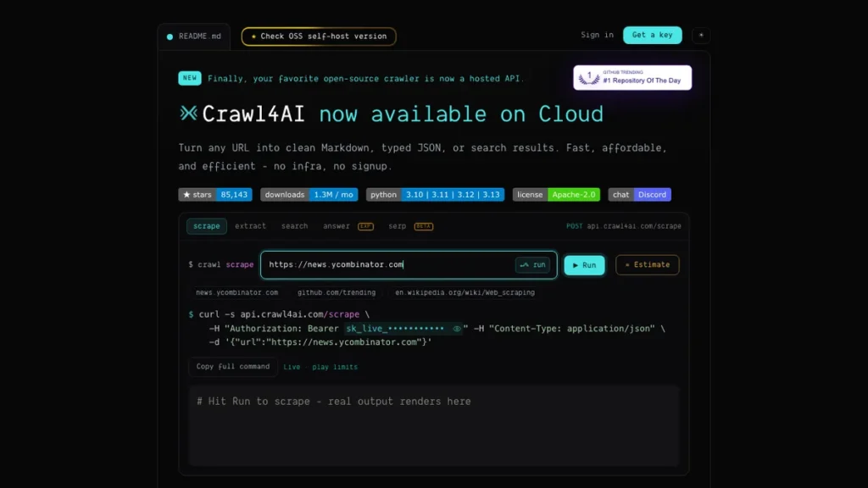
Task: Reveal API key with the eye icon
Action: point(457,329)
